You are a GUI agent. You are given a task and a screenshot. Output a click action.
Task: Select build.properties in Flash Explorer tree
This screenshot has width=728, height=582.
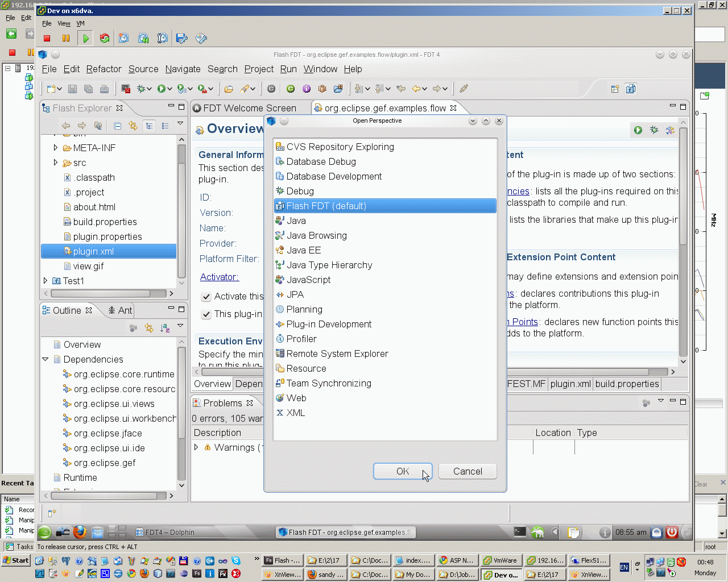tap(105, 222)
